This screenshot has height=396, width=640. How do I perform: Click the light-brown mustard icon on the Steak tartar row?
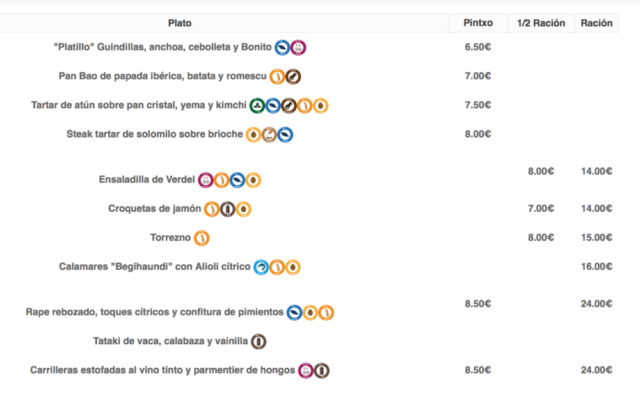269,135
